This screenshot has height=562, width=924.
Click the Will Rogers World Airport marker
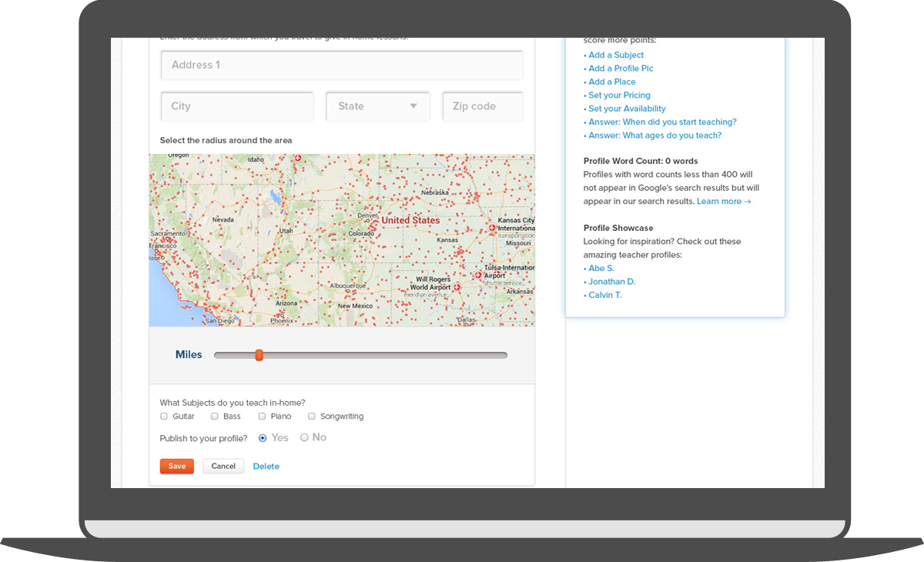[456, 287]
